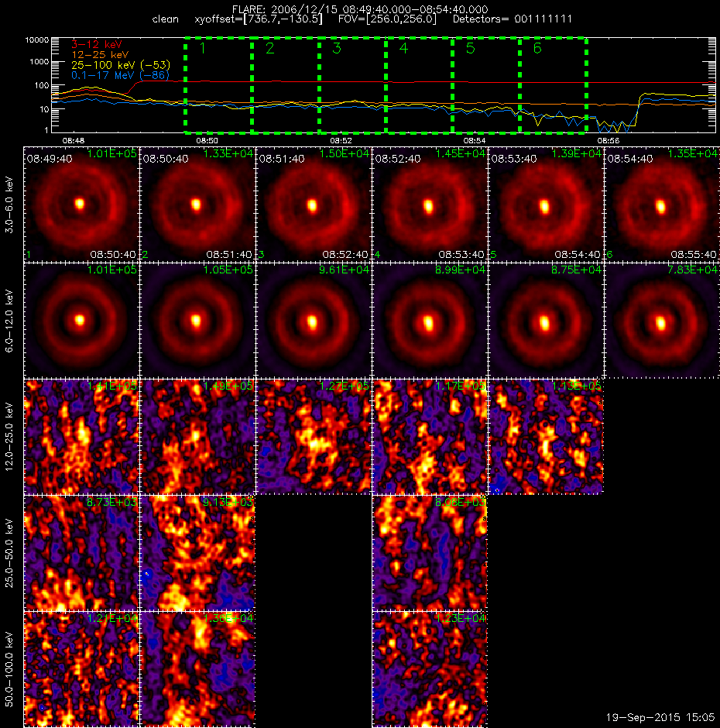Click the 1.35E+04 value in the 3.0-6.0 keV row
Image resolution: width=720 pixels, height=728 pixels.
[692, 153]
